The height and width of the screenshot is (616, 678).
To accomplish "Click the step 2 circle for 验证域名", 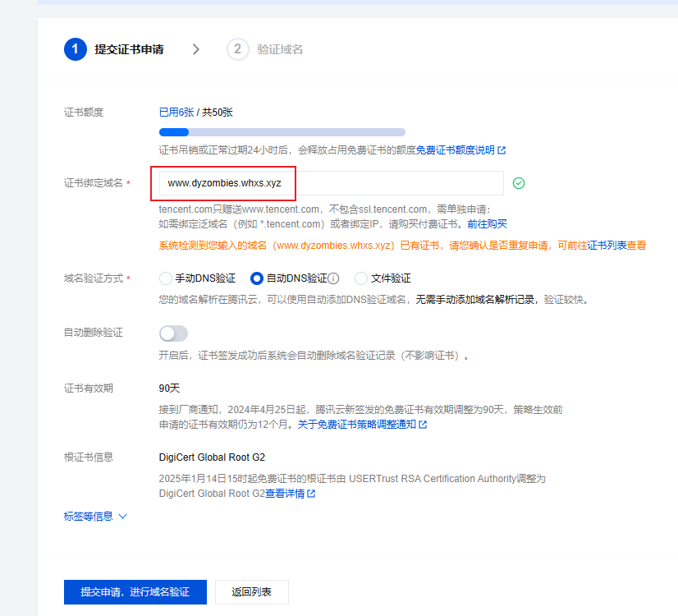I will (238, 49).
